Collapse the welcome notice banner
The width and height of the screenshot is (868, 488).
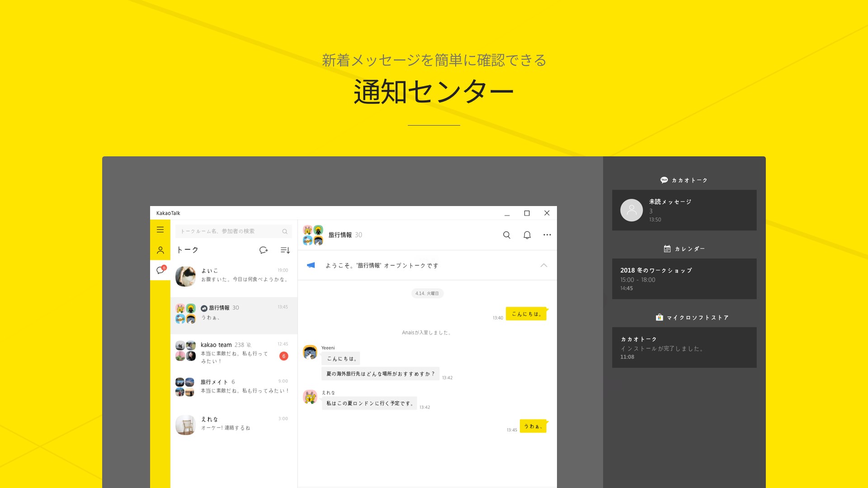543,266
